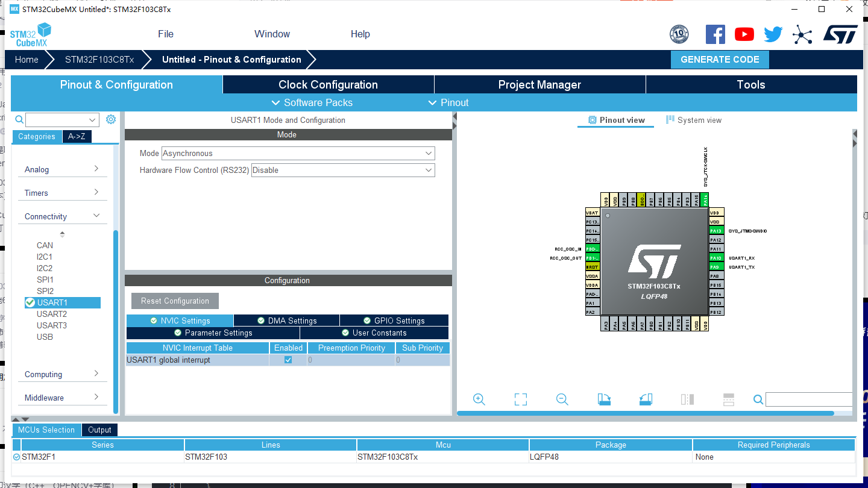Select I2C1 in the connectivity list

coord(45,257)
